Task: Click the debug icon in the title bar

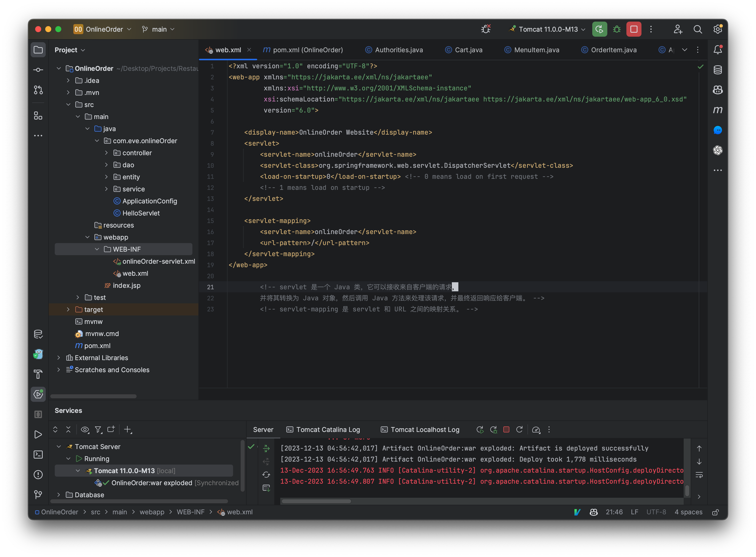Action: pos(617,29)
